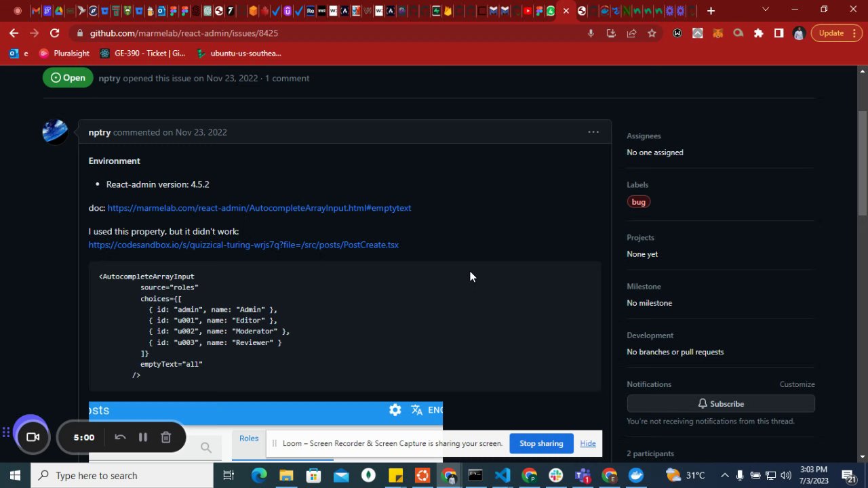Click the Open issue status badge

click(x=68, y=78)
